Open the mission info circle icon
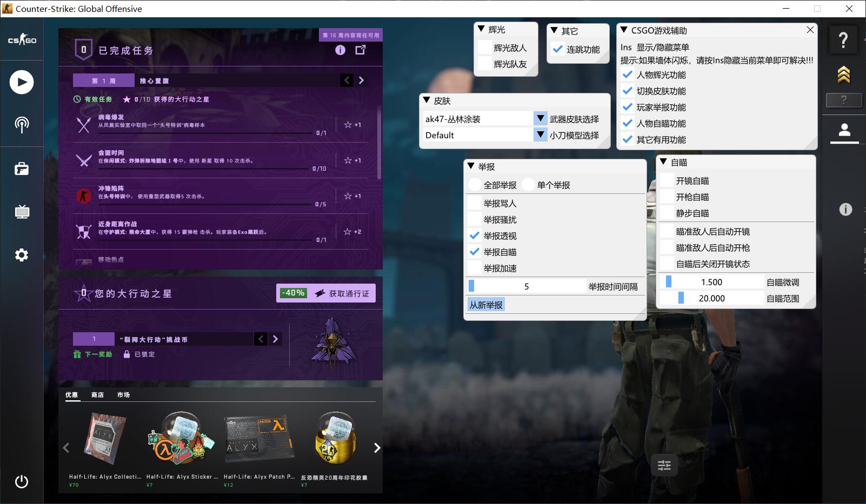 pos(340,50)
